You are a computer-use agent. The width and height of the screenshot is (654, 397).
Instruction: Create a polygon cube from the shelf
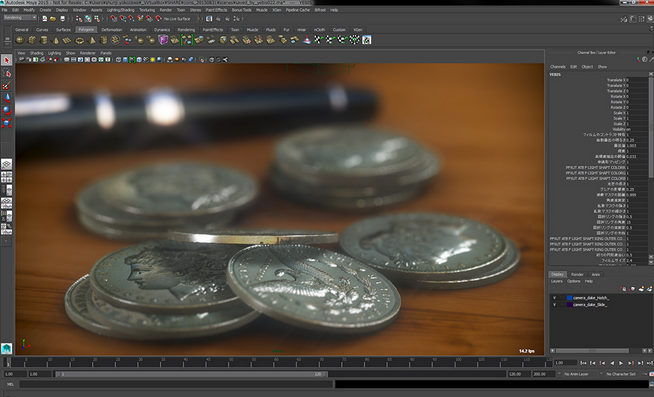(x=32, y=40)
